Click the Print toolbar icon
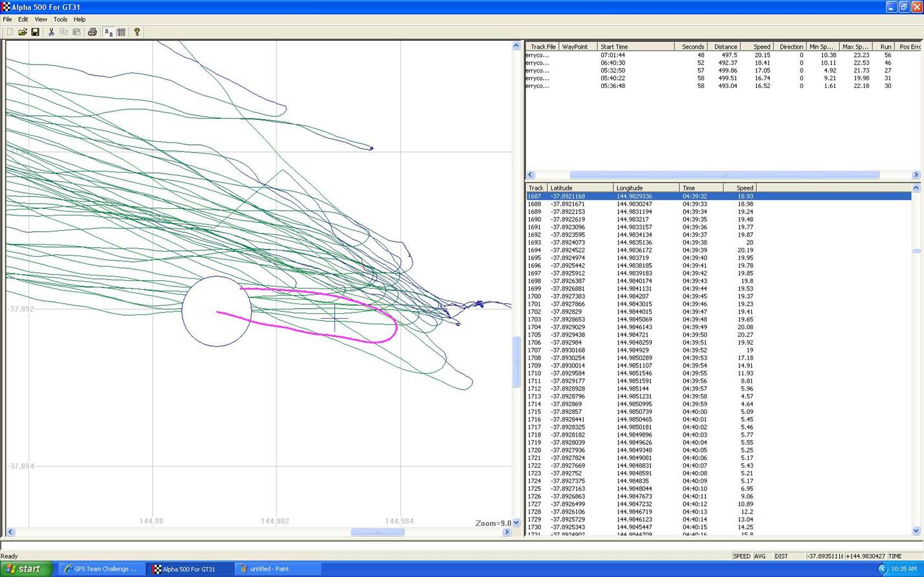Viewport: 924px width, 577px height. tap(92, 32)
